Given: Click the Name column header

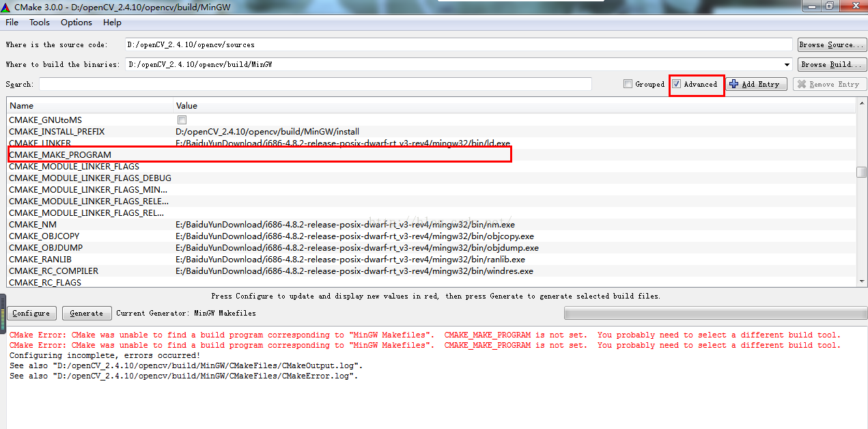Looking at the screenshot, I should (90, 106).
